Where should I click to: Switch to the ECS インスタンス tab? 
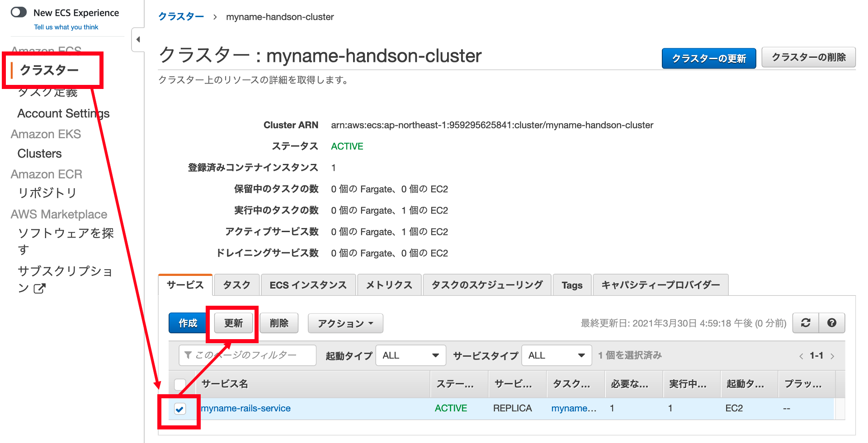click(x=308, y=285)
